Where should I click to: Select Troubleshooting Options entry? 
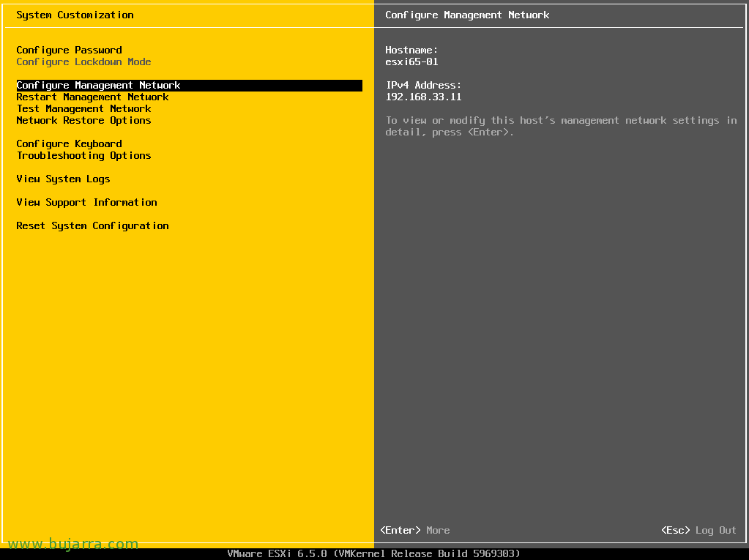tap(83, 156)
